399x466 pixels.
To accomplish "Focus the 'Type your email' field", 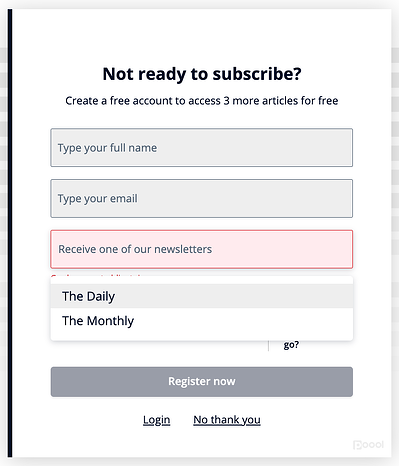I will coord(202,198).
